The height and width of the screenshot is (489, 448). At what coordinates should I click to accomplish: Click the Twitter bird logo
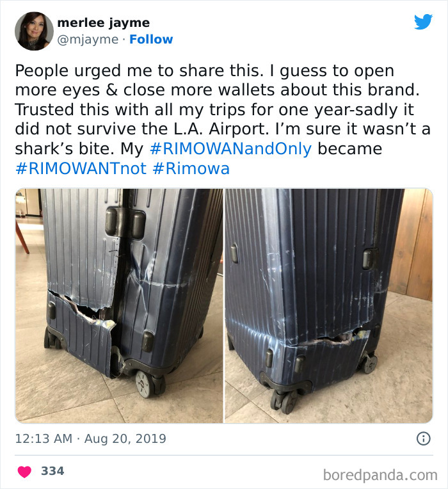pyautogui.click(x=423, y=22)
